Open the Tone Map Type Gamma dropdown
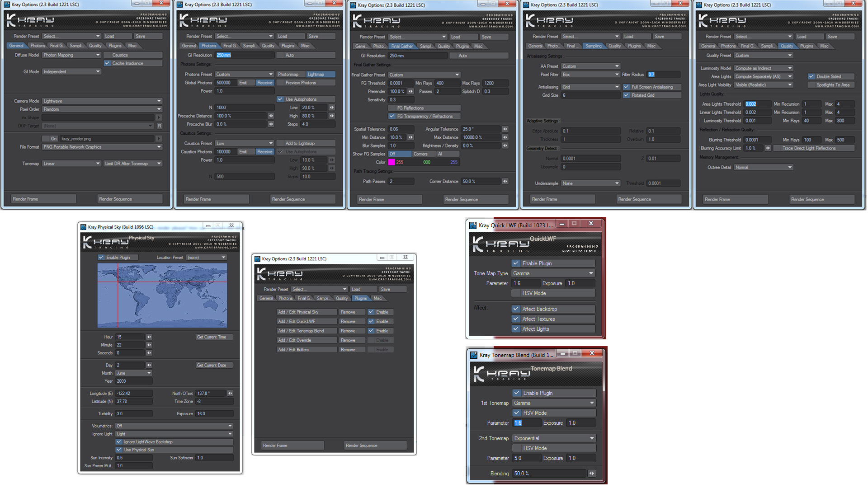The image size is (868, 488). 553,273
